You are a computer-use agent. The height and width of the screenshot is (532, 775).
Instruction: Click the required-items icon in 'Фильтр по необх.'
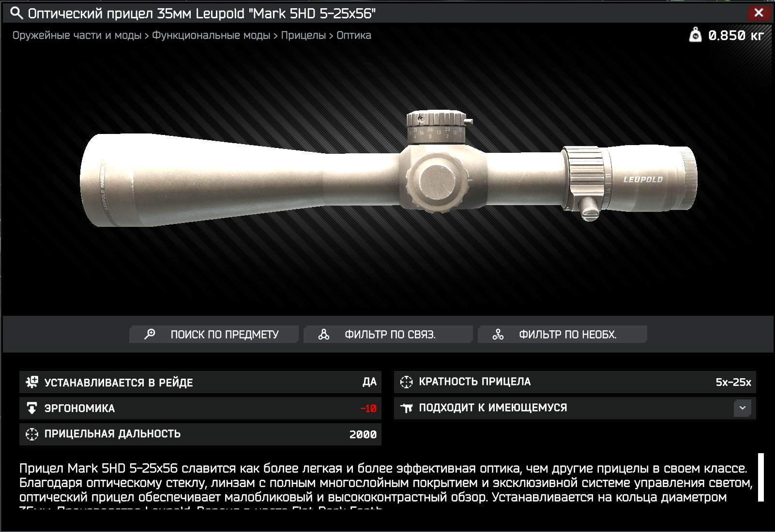pos(498,334)
